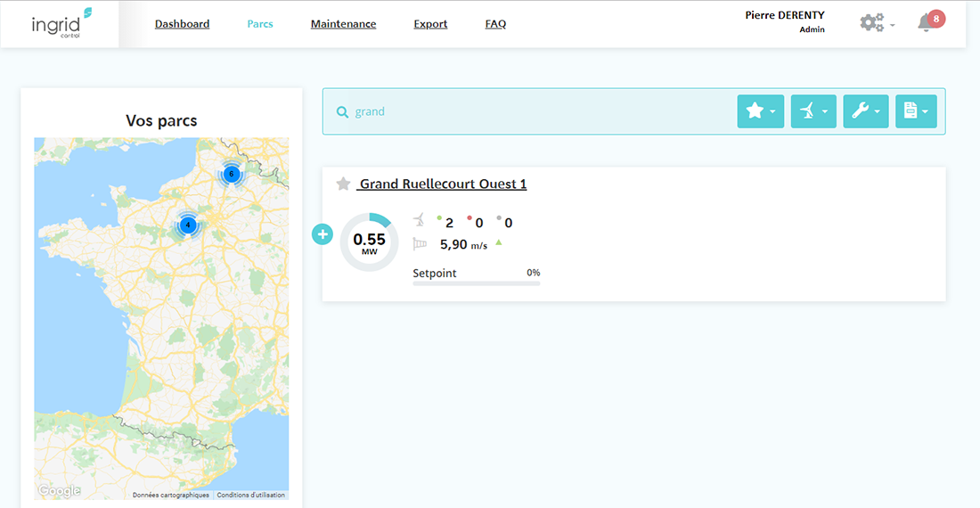Go to the Dashboard menu
980x508 pixels.
182,24
